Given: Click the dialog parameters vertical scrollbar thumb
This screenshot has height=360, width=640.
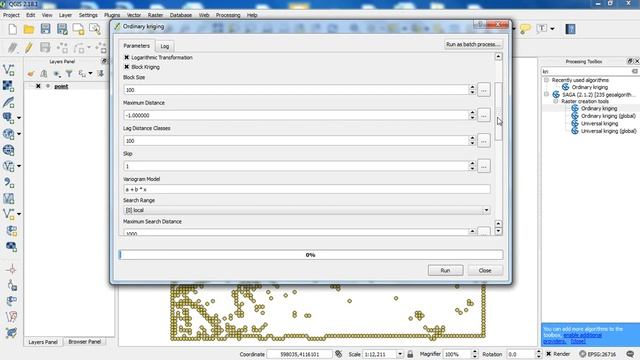Looking at the screenshot, I should pyautogui.click(x=498, y=111).
